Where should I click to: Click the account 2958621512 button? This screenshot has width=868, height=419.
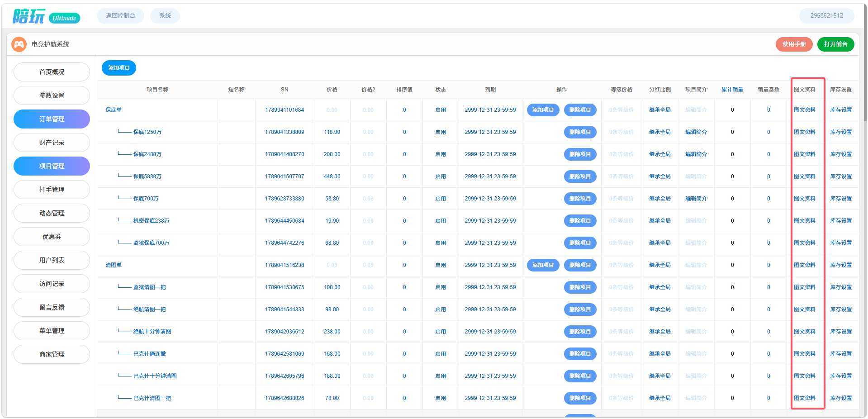tap(826, 15)
